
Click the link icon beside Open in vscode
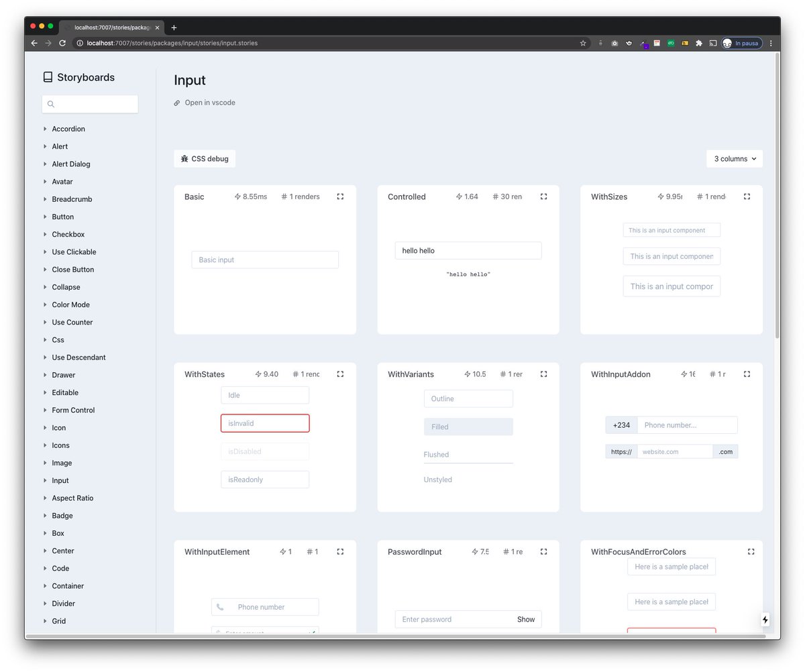coord(177,103)
